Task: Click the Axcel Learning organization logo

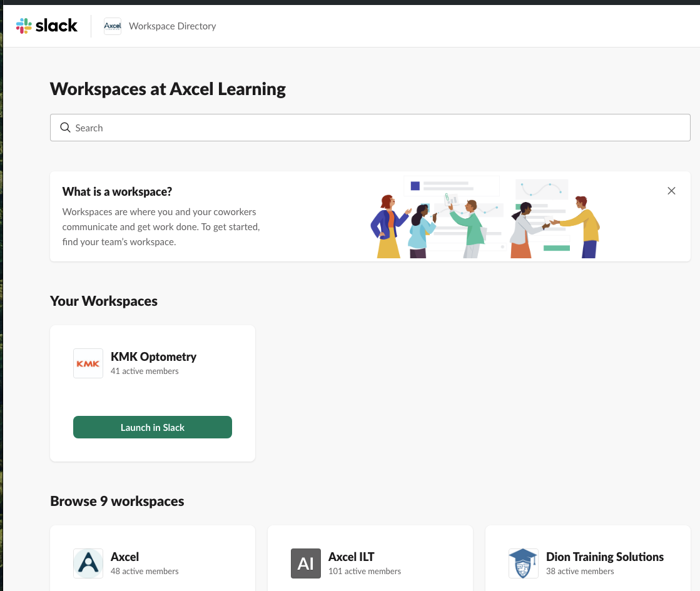Action: 113,26
